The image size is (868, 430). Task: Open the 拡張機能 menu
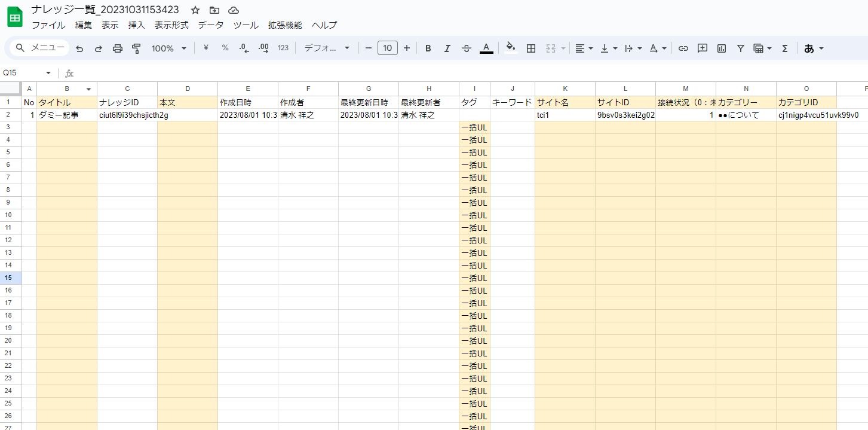(285, 25)
